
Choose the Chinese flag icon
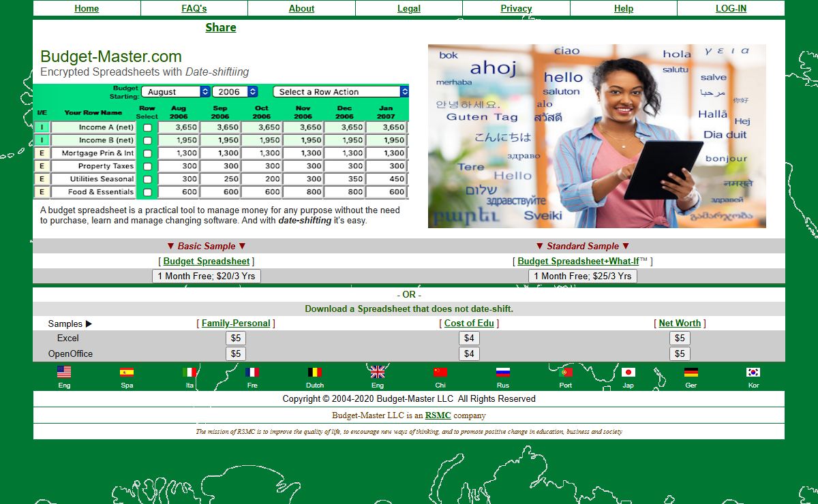click(x=440, y=372)
